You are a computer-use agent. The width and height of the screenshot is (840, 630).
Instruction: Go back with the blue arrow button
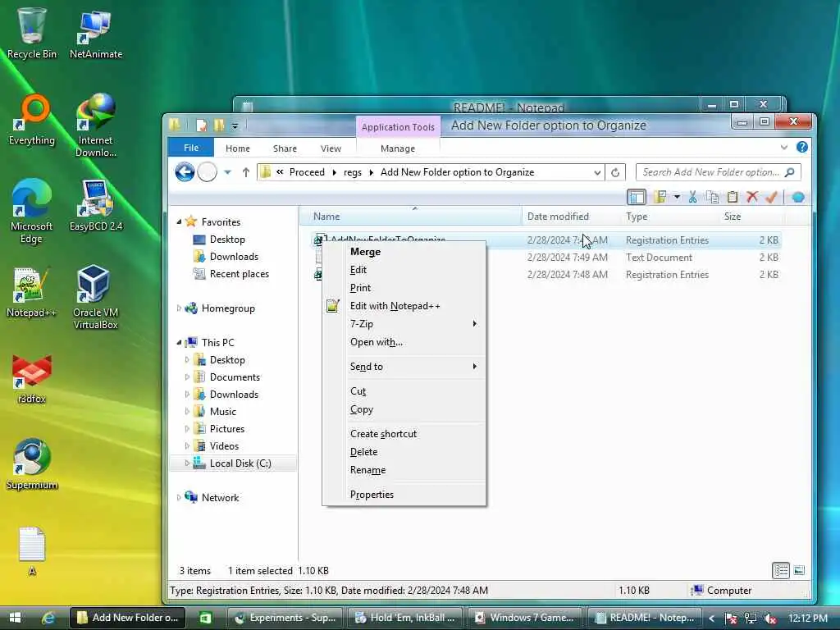[x=185, y=172]
